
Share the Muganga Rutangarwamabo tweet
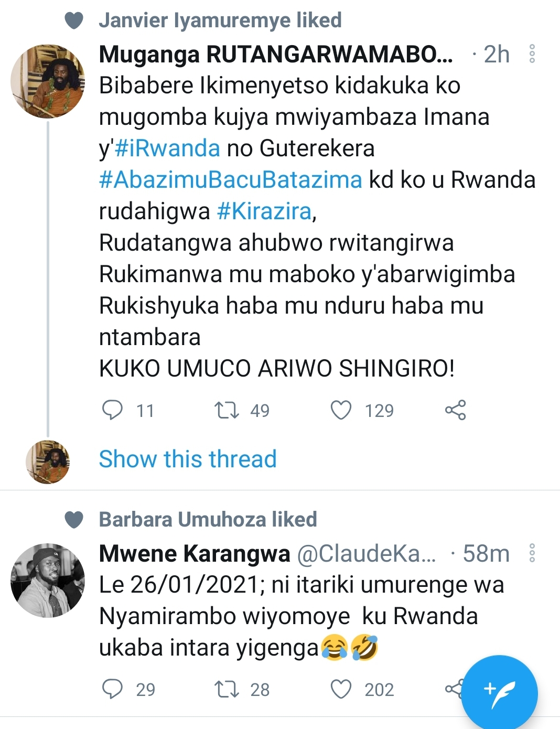point(455,410)
